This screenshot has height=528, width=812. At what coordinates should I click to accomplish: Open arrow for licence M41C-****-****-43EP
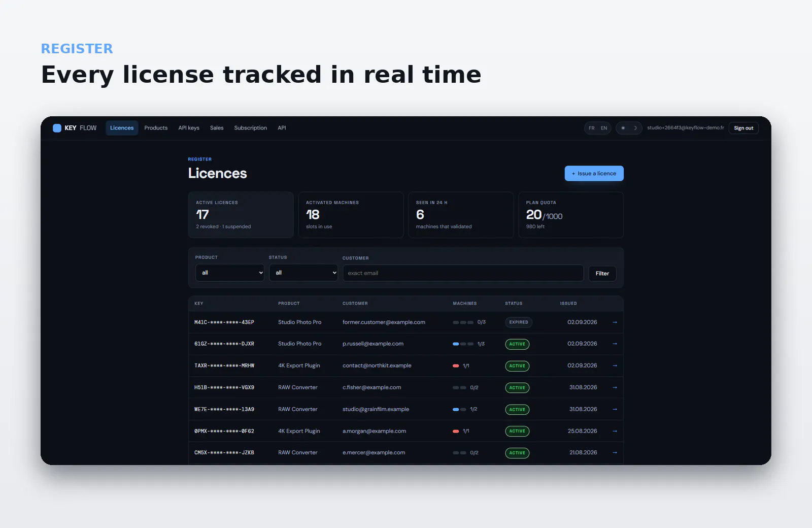coord(615,322)
